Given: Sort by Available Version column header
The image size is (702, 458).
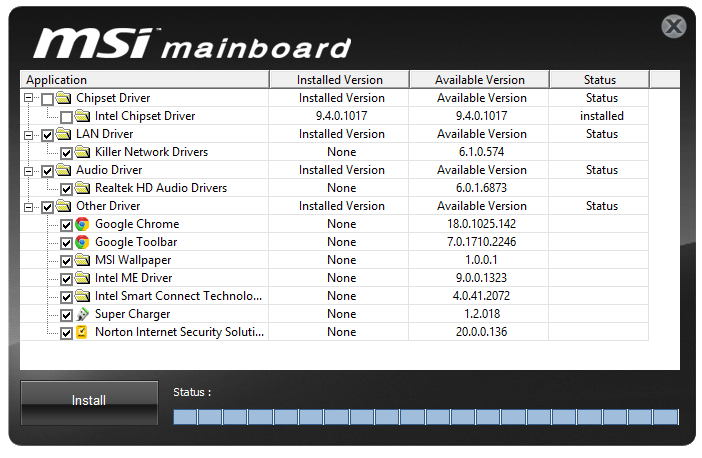Looking at the screenshot, I should click(x=479, y=80).
